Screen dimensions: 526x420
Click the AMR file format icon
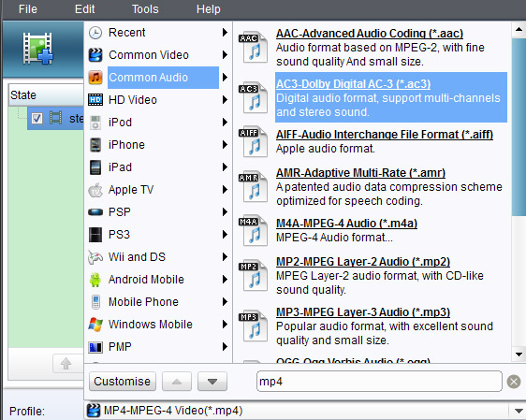point(254,186)
